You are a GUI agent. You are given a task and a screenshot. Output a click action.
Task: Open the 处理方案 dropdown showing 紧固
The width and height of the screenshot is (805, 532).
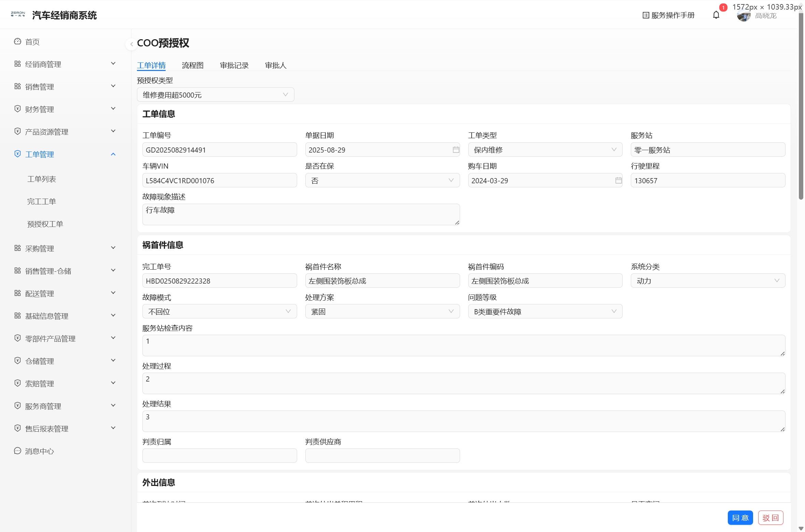pyautogui.click(x=382, y=312)
